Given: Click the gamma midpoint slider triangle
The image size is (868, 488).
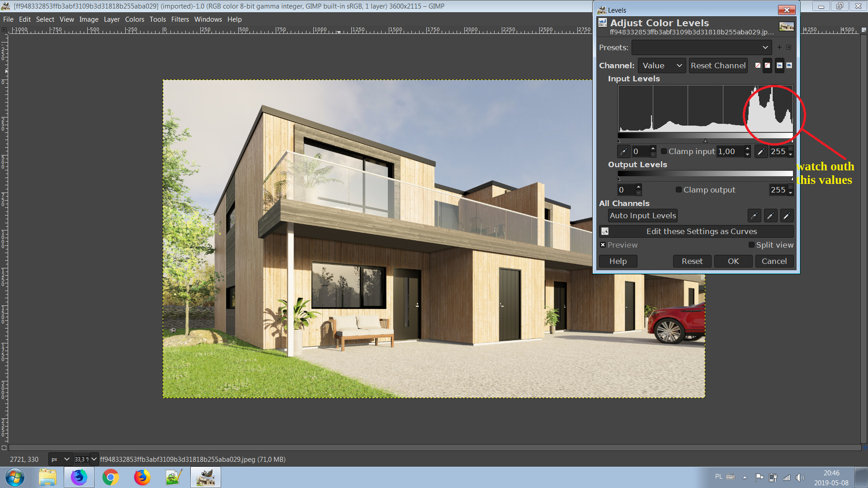Looking at the screenshot, I should pyautogui.click(x=705, y=141).
